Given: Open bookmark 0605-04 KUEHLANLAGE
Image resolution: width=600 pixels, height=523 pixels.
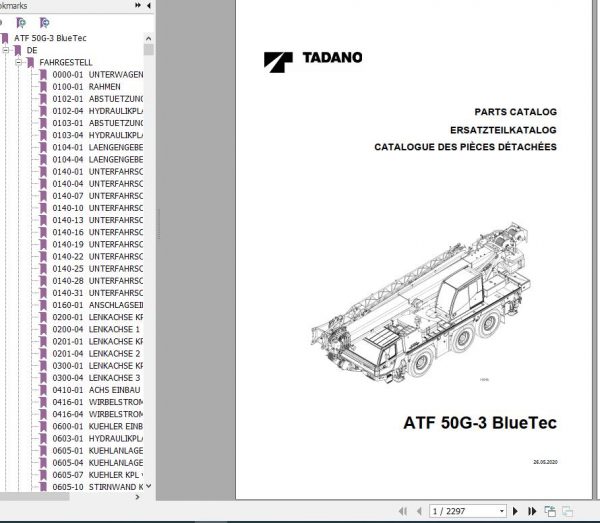Looking at the screenshot, I should [x=98, y=463].
